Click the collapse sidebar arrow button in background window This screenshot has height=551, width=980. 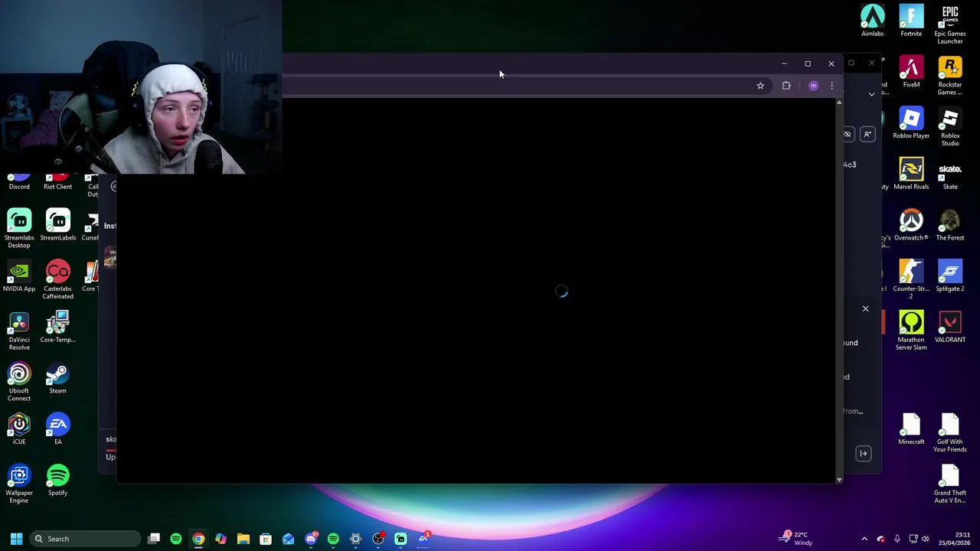click(x=863, y=454)
